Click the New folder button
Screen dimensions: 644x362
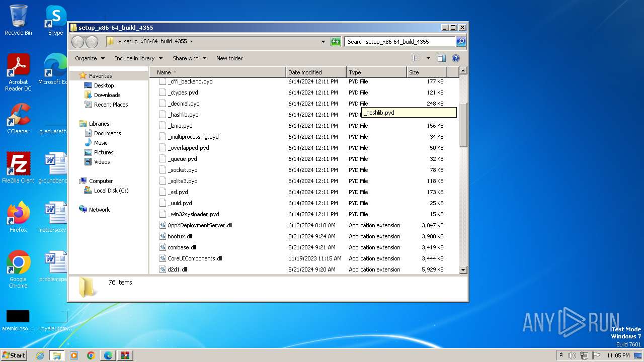(x=229, y=58)
